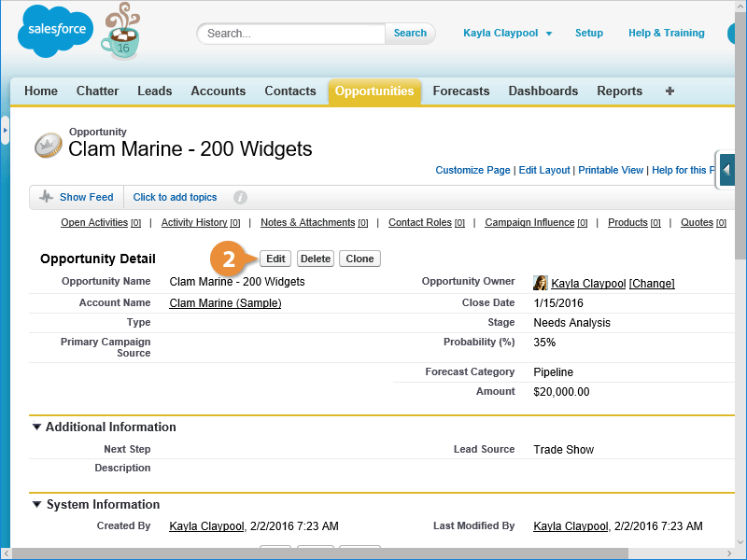
Task: Open Help & Training
Action: point(666,33)
